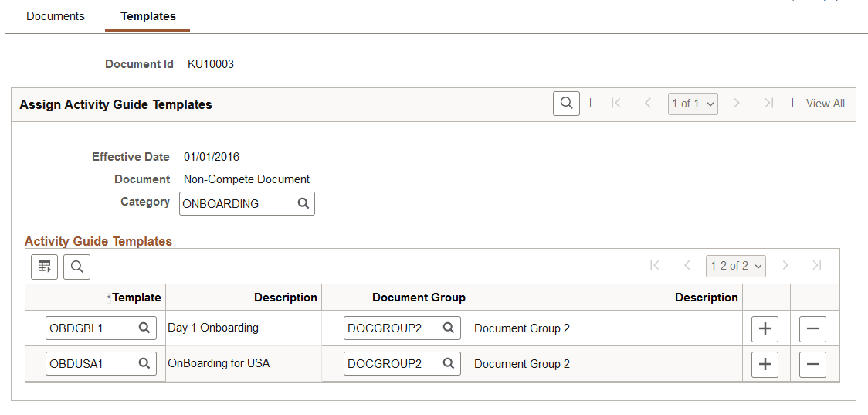
Task: Sort by the Document Group column header
Action: [x=419, y=298]
